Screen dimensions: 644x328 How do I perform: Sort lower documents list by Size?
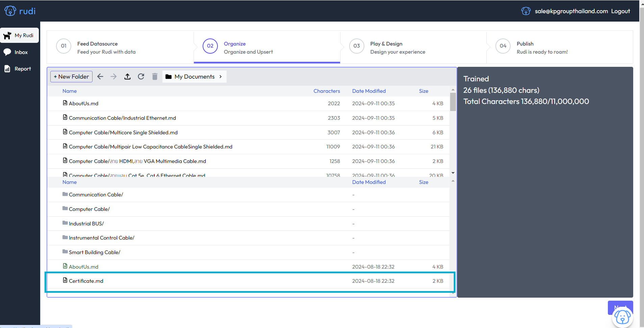pos(423,182)
